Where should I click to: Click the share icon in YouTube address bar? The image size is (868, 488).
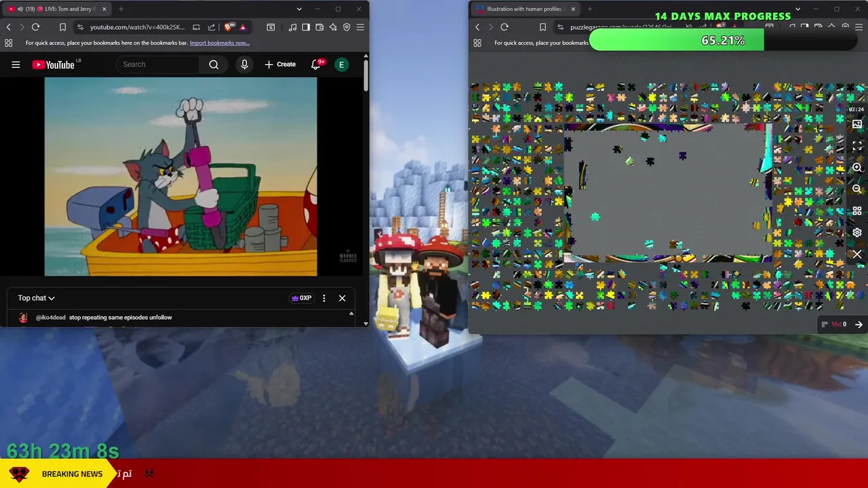211,27
